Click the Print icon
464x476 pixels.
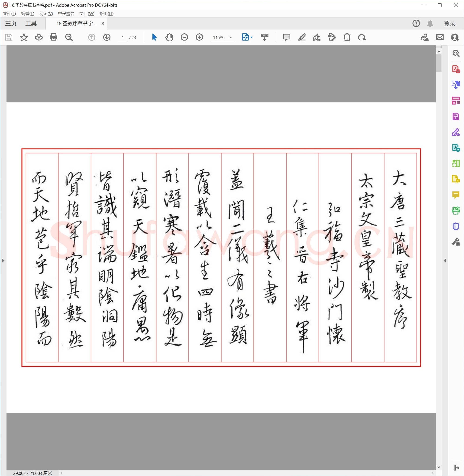click(x=54, y=37)
